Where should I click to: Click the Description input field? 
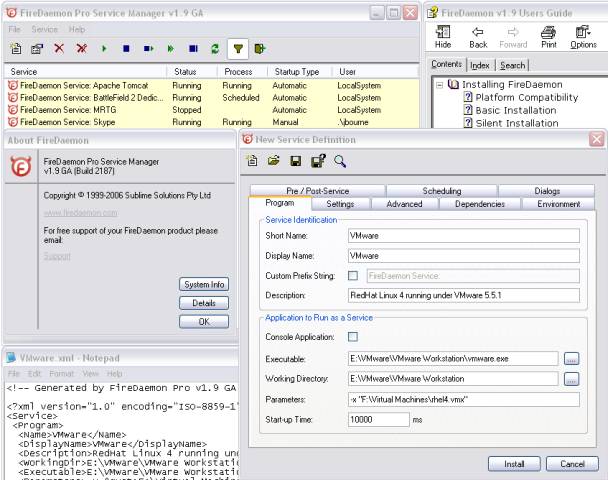[464, 295]
